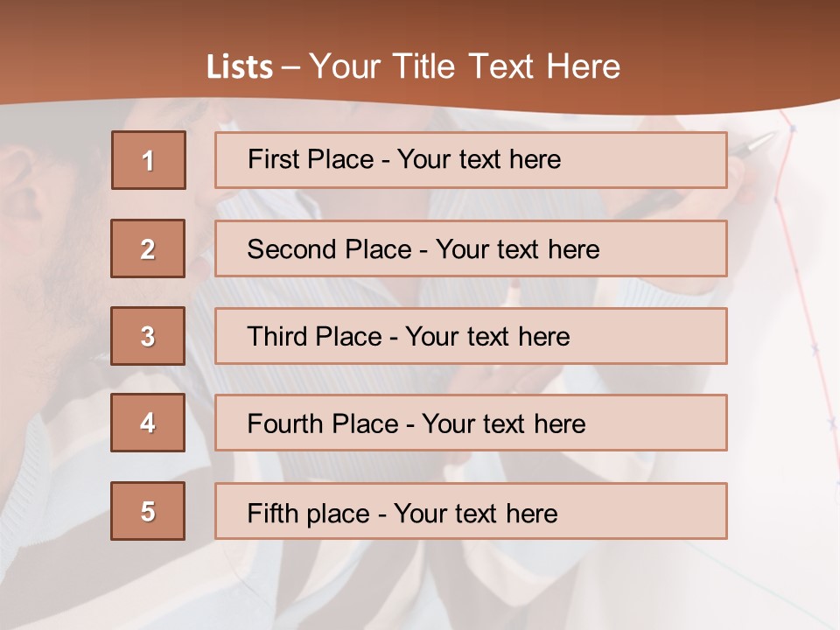Screen dimensions: 840x630
Task: Click the words 'Fifth place' in last row
Action: [308, 513]
